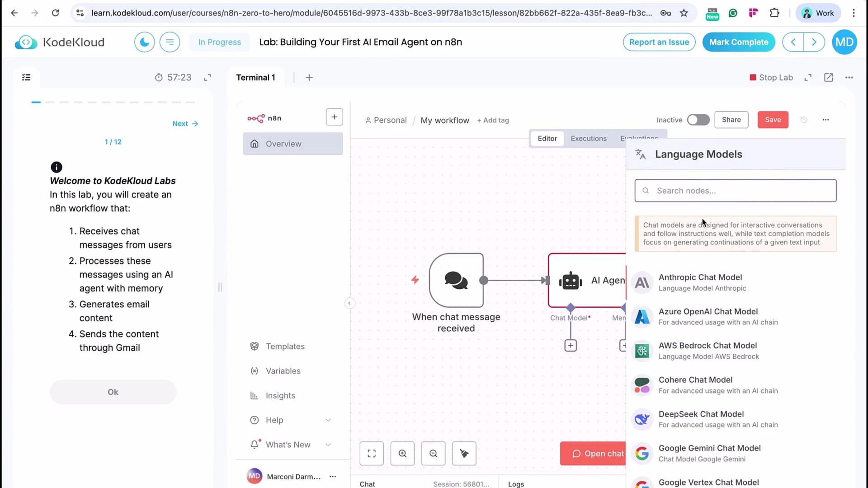This screenshot has height=488, width=868.
Task: Click the tidy up workflow icon
Action: click(464, 454)
